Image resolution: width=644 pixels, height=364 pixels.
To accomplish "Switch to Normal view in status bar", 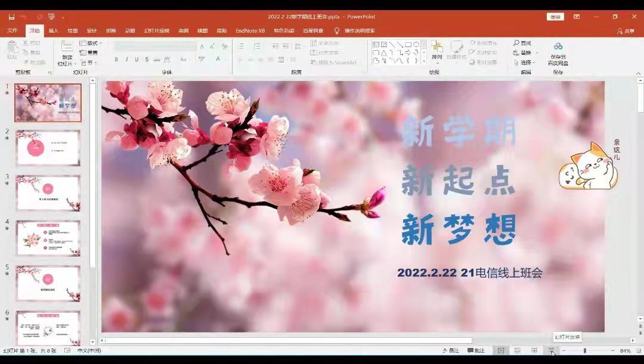I will pyautogui.click(x=501, y=350).
